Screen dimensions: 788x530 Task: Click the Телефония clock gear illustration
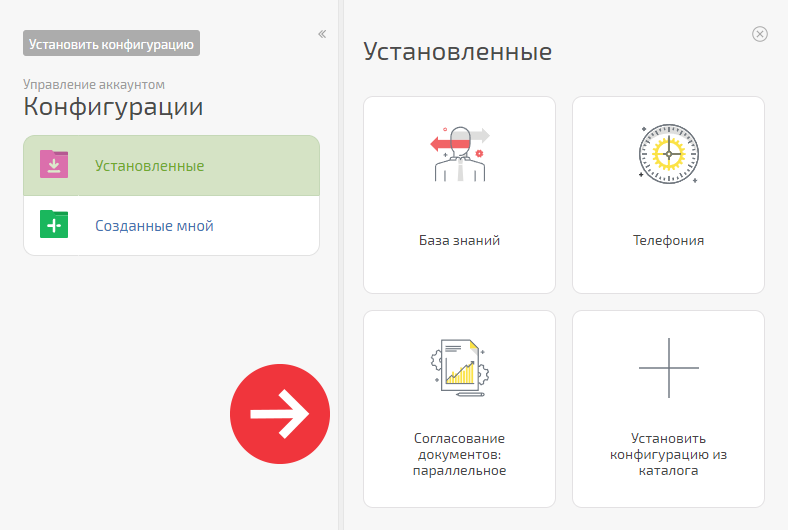click(668, 154)
